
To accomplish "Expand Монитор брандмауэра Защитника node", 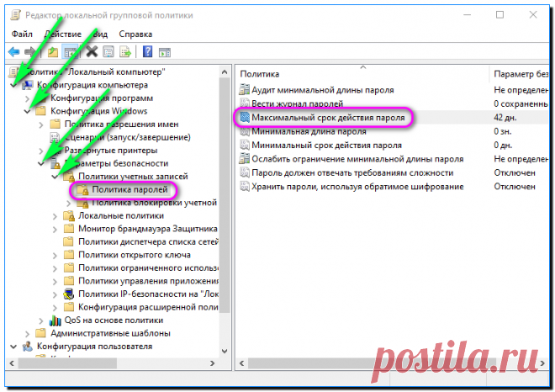I will point(55,229).
